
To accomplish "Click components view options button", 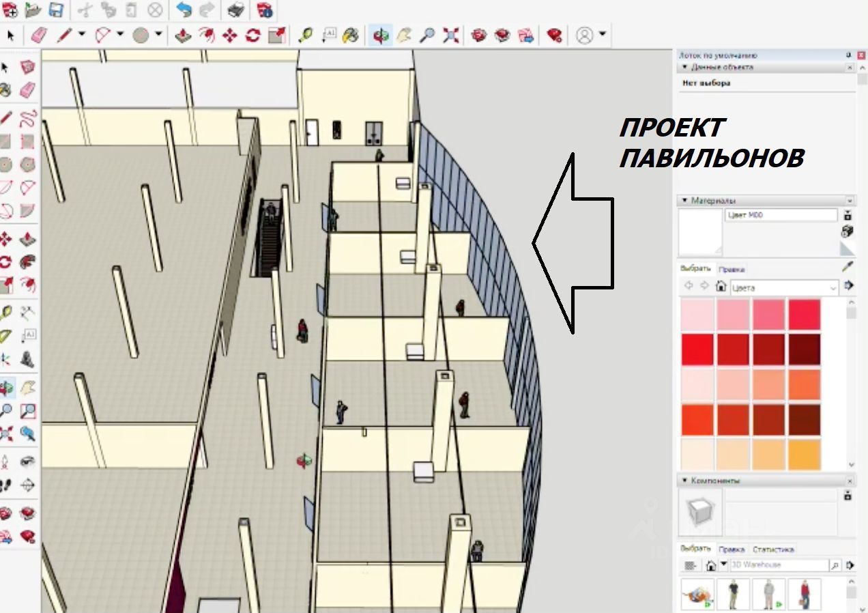I will (x=691, y=565).
